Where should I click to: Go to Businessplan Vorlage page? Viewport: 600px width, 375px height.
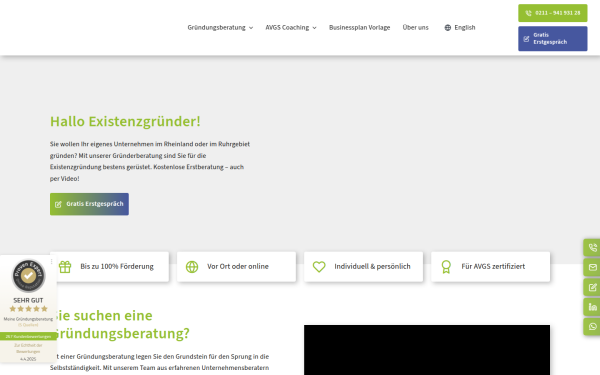point(360,28)
